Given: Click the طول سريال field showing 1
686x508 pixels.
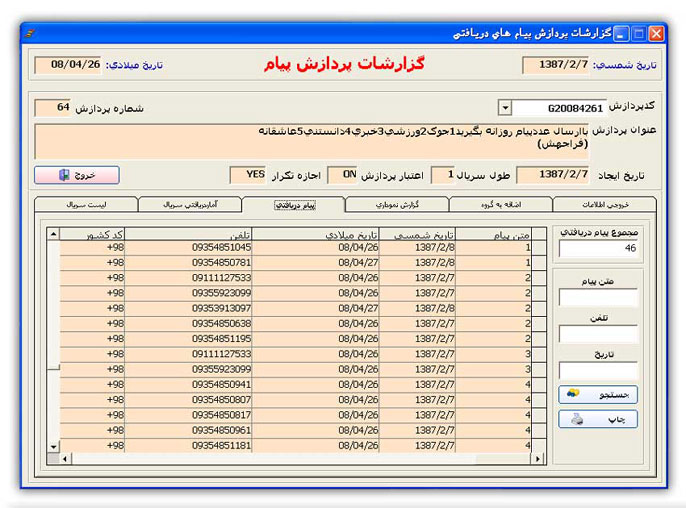Looking at the screenshot, I should (x=443, y=175).
